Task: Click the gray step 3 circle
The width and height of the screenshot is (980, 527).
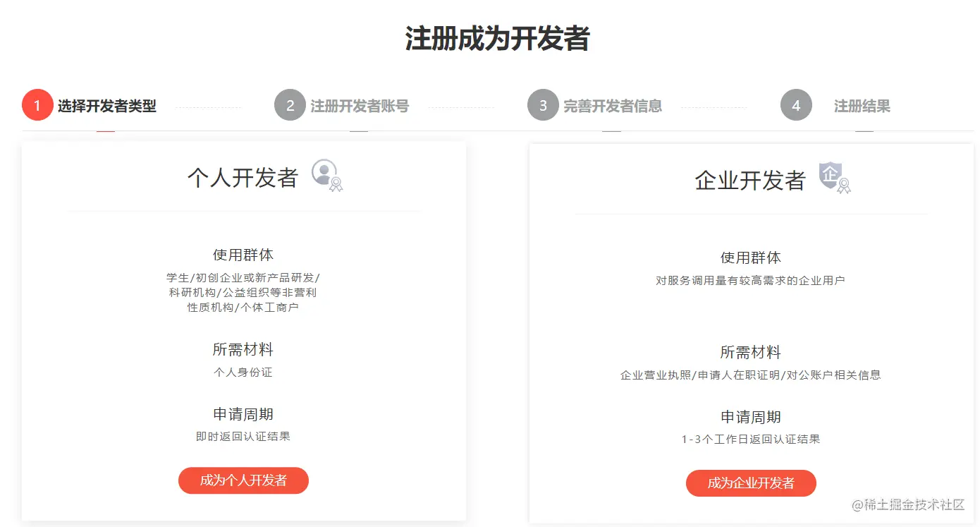Action: point(543,106)
